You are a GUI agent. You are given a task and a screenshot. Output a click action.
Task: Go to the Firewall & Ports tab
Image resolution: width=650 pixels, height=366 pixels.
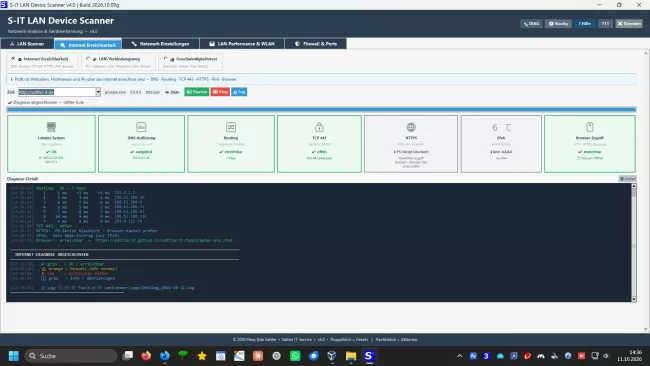[x=315, y=44]
